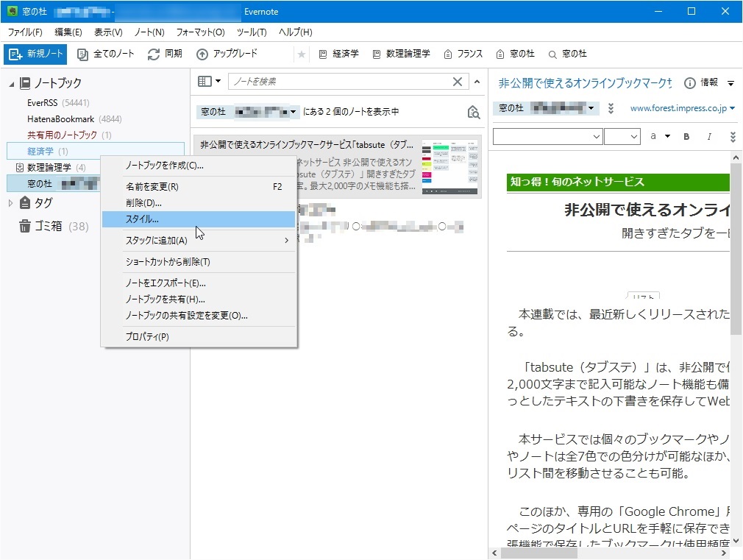Image resolution: width=743 pixels, height=560 pixels.
Task: Sync Evernote with the 同期 icon
Action: click(x=165, y=54)
